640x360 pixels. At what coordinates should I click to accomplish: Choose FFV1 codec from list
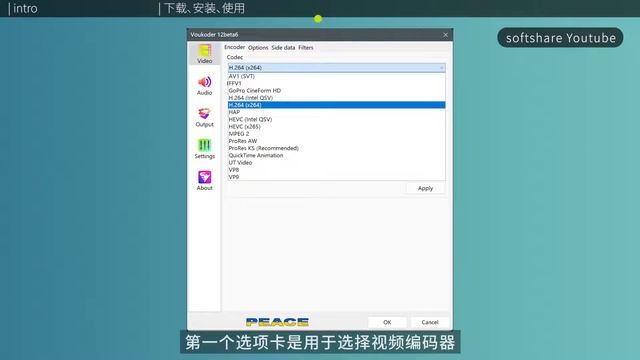336,83
